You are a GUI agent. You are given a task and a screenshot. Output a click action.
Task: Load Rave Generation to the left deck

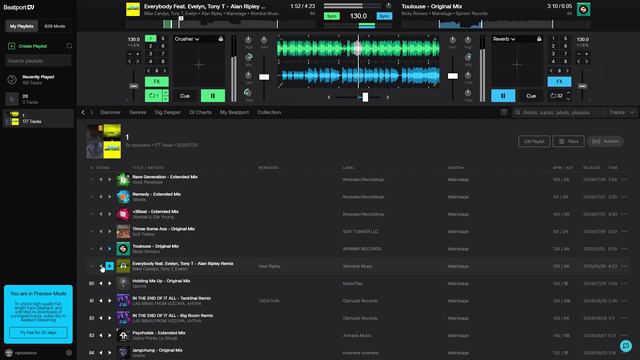pos(101,180)
